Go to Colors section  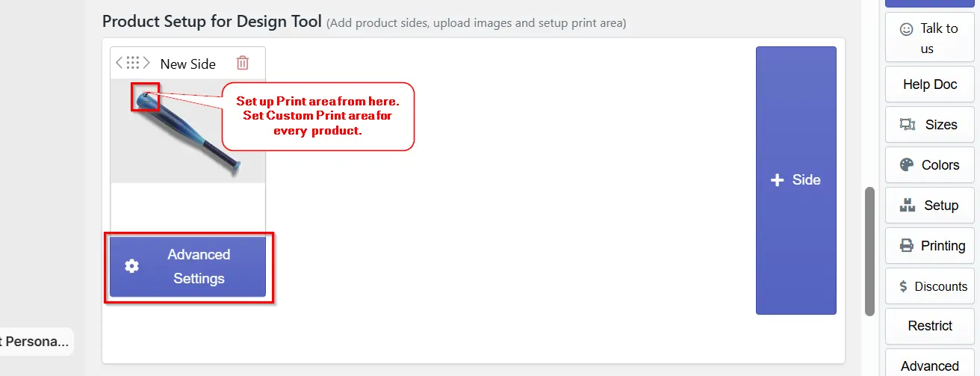click(930, 165)
